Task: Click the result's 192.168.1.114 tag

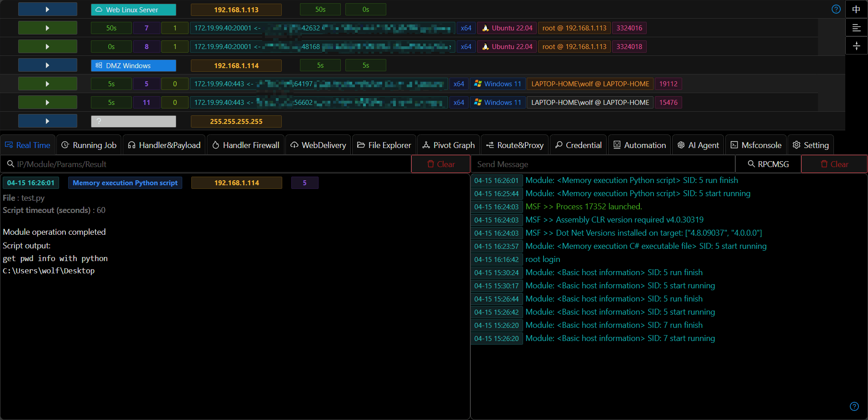Action: pos(237,183)
